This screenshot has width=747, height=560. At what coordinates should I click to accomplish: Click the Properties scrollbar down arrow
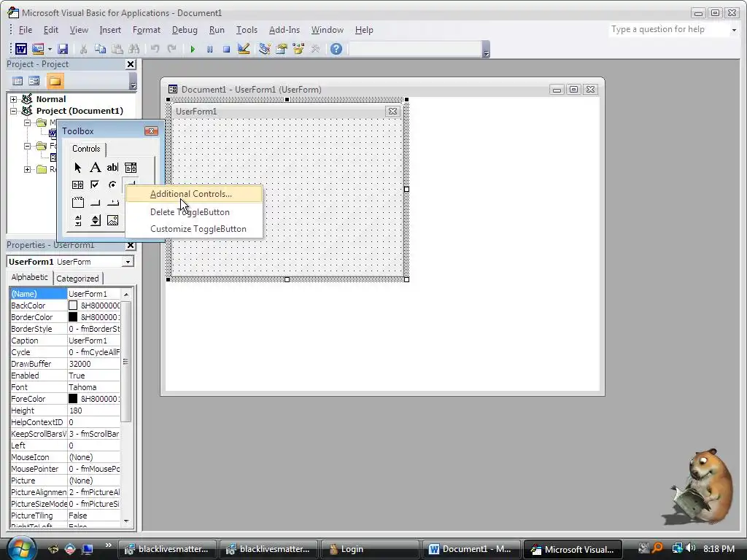point(126,521)
